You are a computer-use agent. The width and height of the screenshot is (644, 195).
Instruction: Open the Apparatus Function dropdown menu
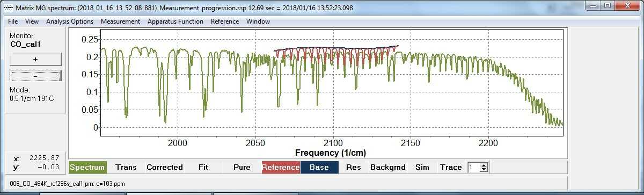click(x=175, y=21)
